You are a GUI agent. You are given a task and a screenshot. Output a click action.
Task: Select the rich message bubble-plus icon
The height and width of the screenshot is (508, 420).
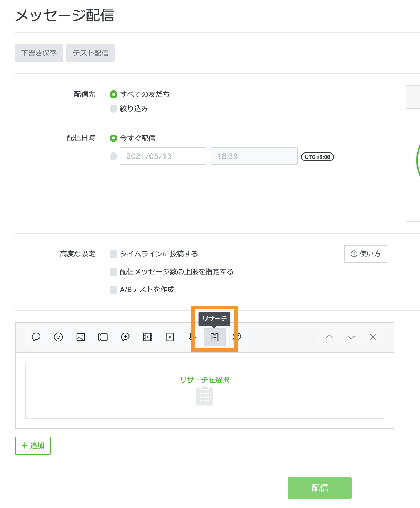(125, 337)
